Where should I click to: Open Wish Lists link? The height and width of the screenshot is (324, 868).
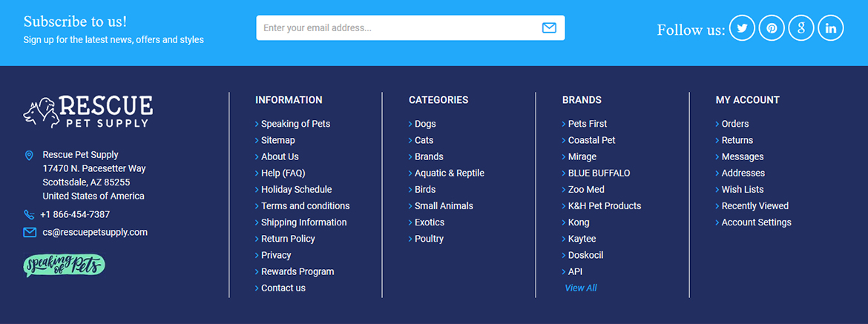(x=743, y=190)
